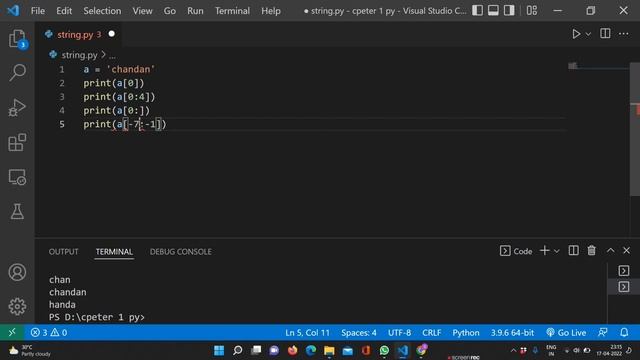
Task: Select the second terminal instance icon
Action: pos(624,287)
